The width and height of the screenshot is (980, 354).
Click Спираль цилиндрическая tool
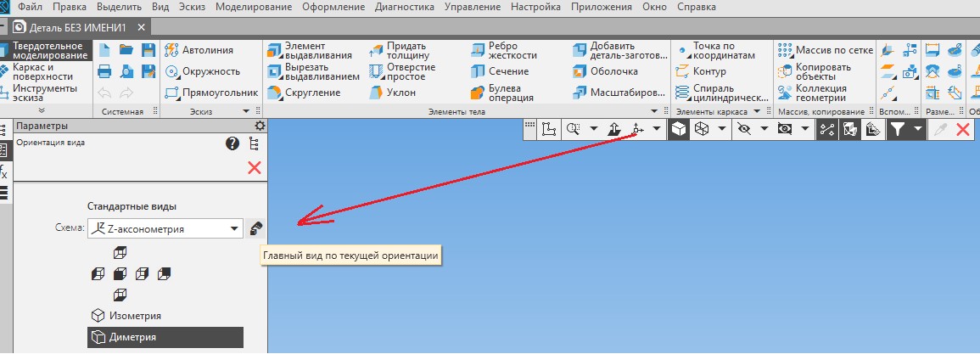pyautogui.click(x=722, y=93)
